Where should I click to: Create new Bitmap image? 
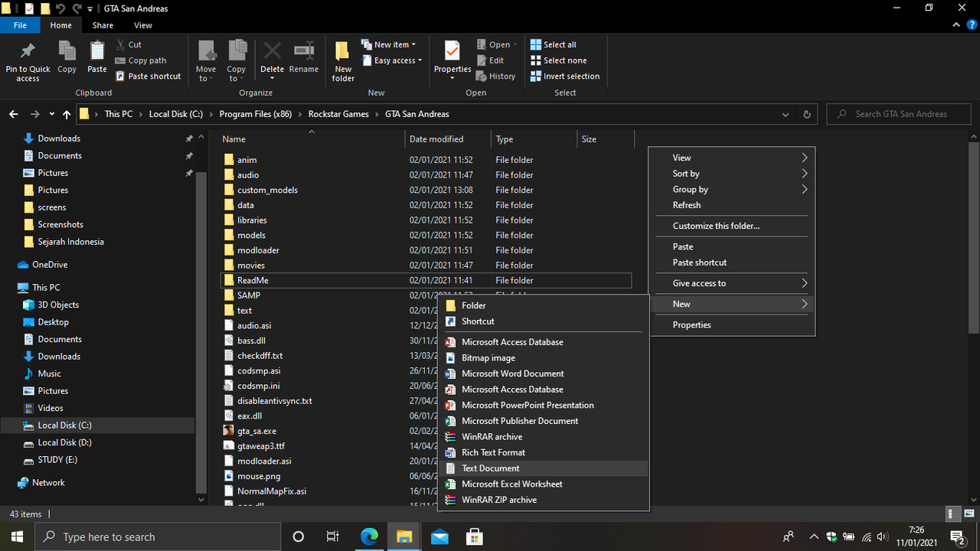coord(544,358)
